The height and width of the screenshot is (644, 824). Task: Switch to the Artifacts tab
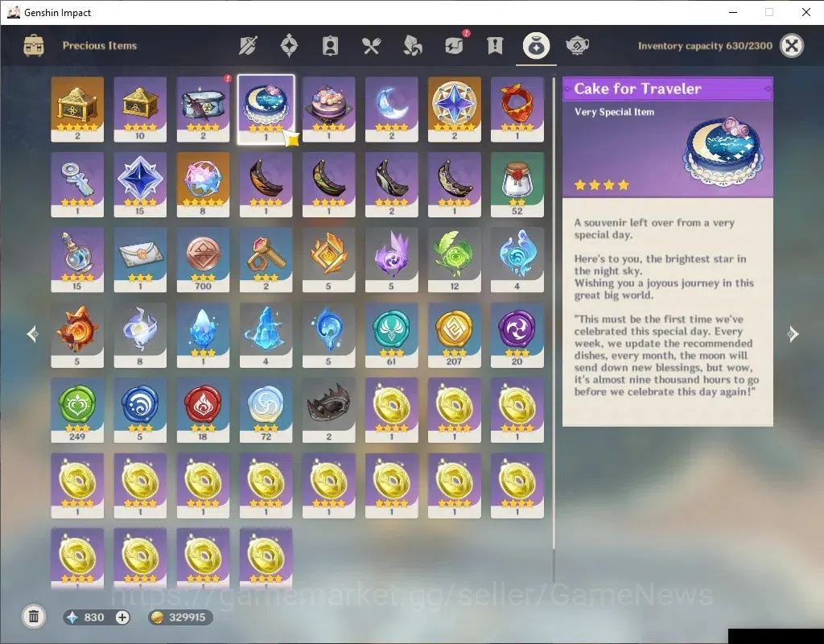click(x=289, y=46)
